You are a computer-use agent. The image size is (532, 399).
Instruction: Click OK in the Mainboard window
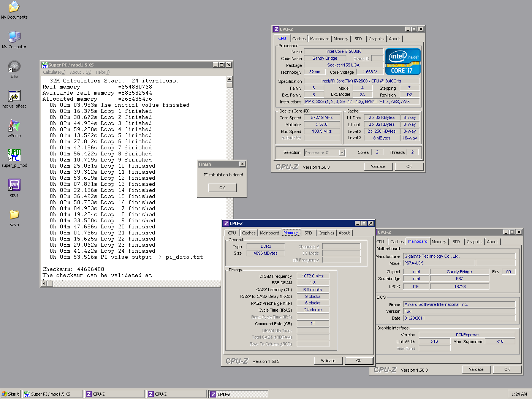(x=507, y=369)
